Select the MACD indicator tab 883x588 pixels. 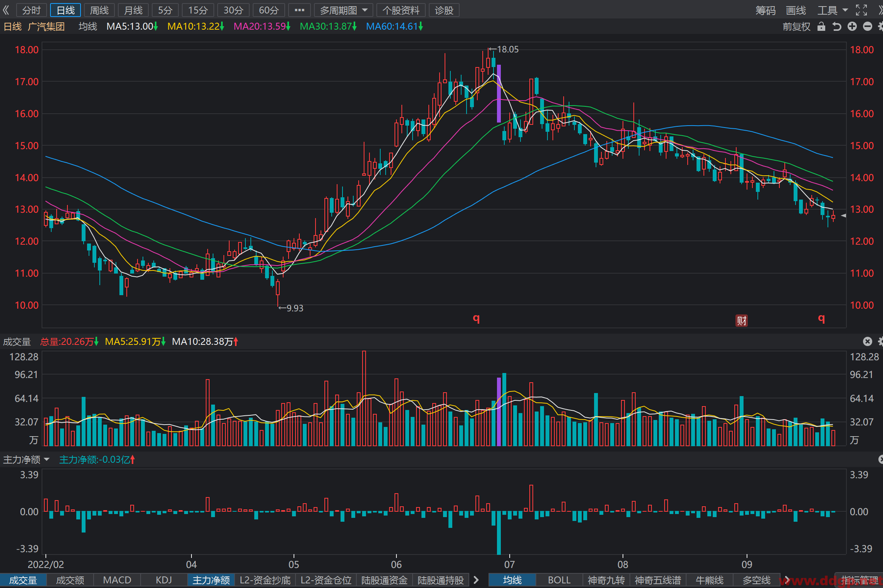tap(117, 580)
